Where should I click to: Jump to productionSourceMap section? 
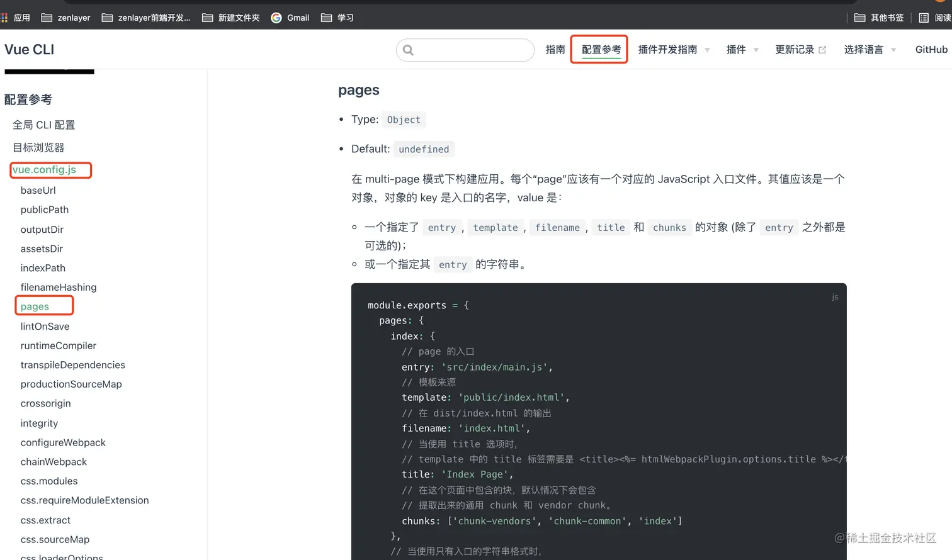pos(71,384)
